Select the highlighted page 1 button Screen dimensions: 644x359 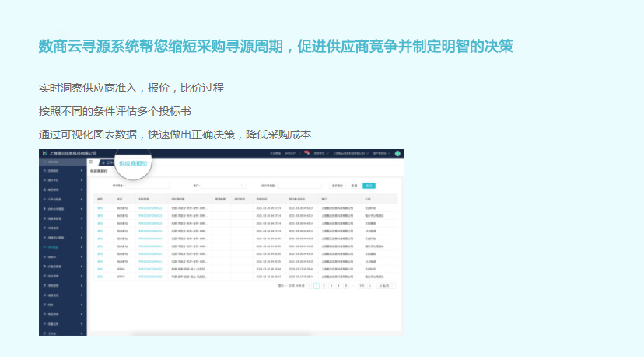(317, 286)
